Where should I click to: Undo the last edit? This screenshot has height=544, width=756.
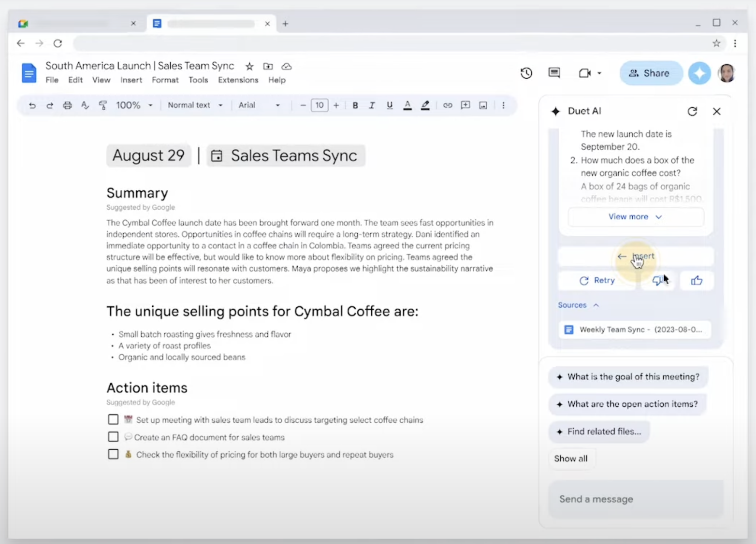(x=32, y=105)
